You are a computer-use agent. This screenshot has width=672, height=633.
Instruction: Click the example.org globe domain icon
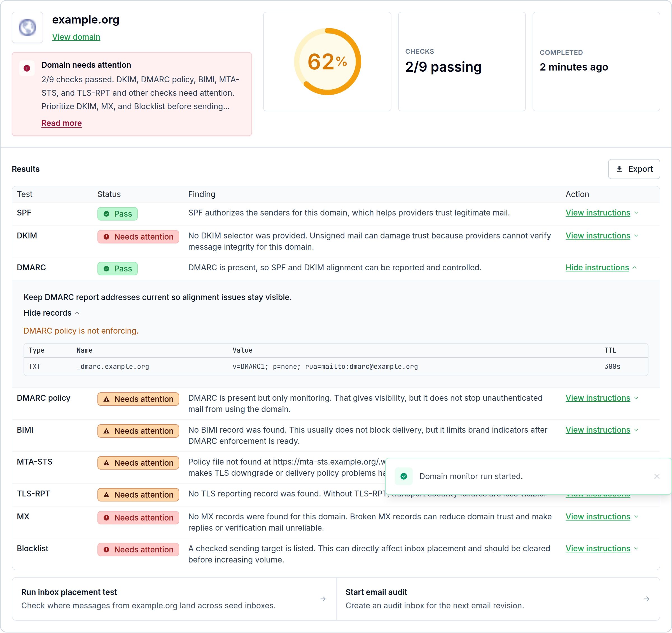(x=27, y=27)
